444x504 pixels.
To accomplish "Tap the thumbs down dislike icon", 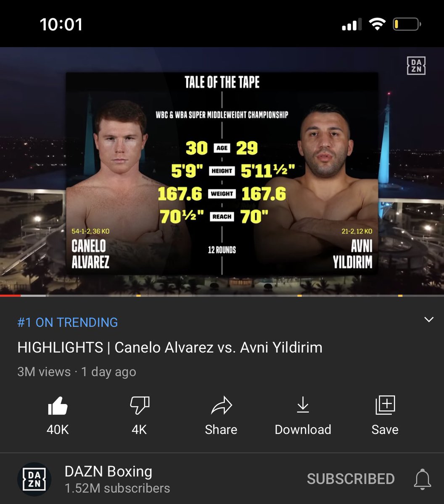I will [139, 406].
